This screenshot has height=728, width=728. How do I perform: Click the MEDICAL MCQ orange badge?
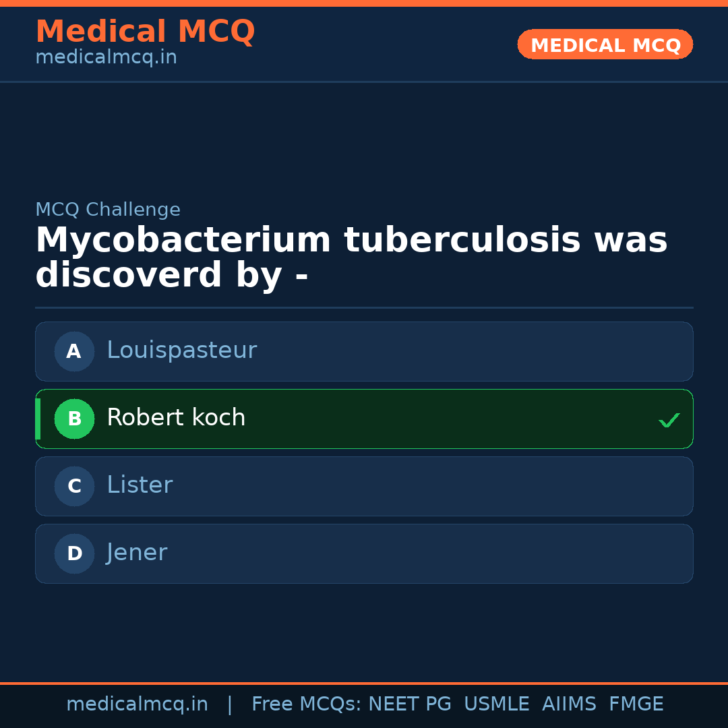[x=605, y=44]
